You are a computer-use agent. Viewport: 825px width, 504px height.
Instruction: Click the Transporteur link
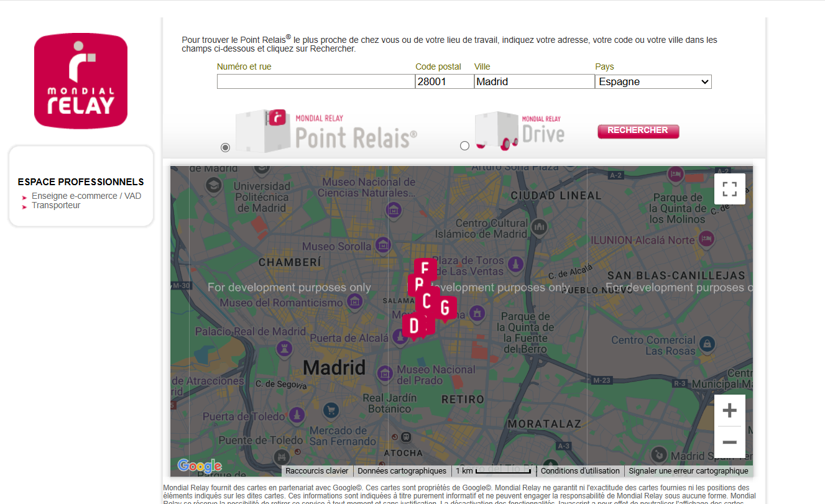(x=55, y=205)
